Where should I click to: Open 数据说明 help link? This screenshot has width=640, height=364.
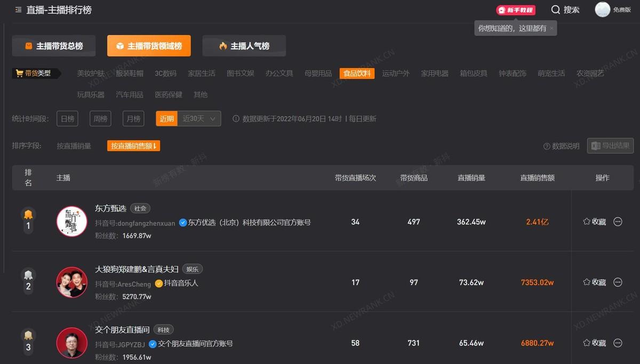(x=562, y=146)
